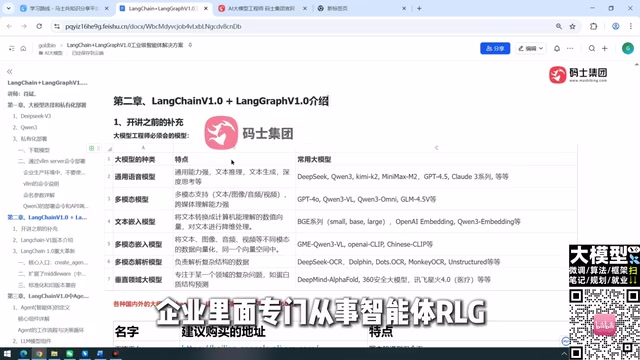640x360 pixels.
Task: Open document search magnifier icon
Action: click(x=591, y=48)
